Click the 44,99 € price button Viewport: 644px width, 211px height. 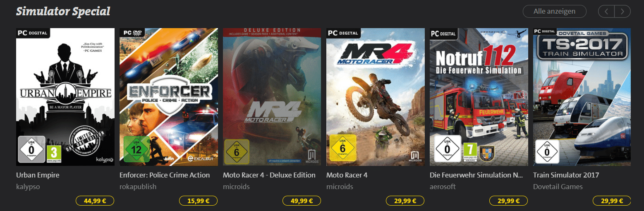tap(95, 201)
